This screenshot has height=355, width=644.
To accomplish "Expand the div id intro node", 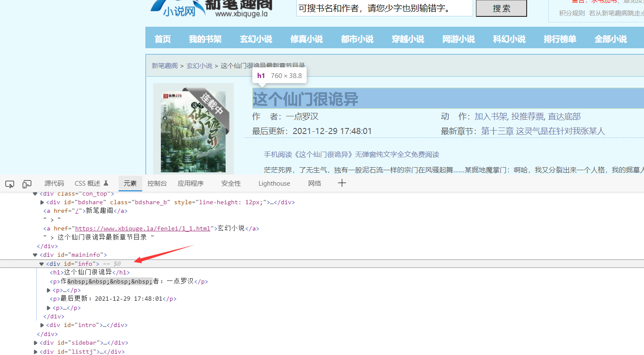I will [42, 325].
